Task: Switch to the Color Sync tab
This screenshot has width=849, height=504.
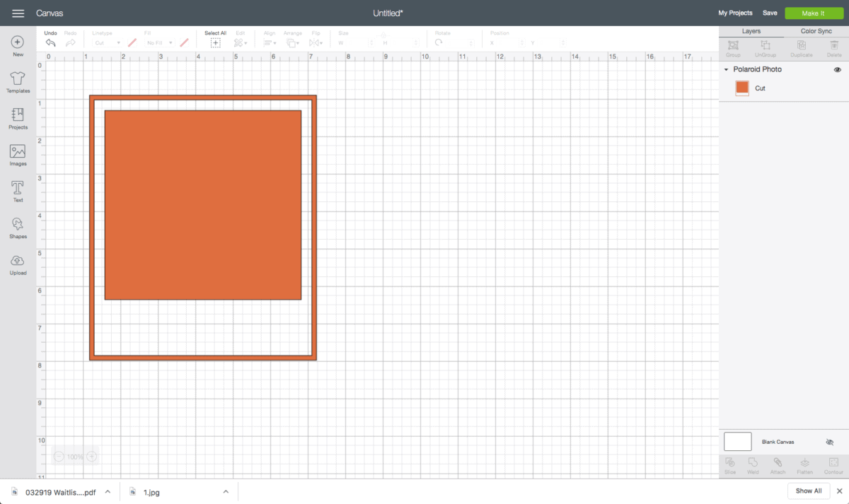Action: (816, 31)
